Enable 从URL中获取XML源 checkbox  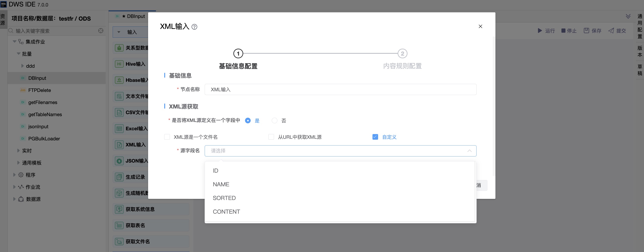click(x=271, y=137)
